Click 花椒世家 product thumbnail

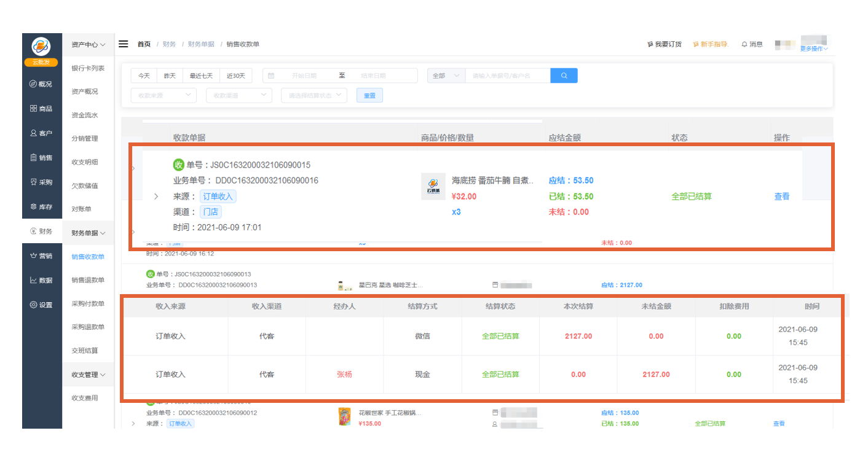[x=345, y=417]
